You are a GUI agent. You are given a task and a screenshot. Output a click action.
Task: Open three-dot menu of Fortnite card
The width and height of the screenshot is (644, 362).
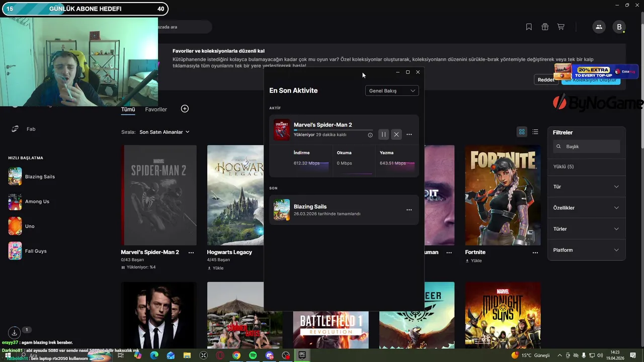pyautogui.click(x=535, y=252)
